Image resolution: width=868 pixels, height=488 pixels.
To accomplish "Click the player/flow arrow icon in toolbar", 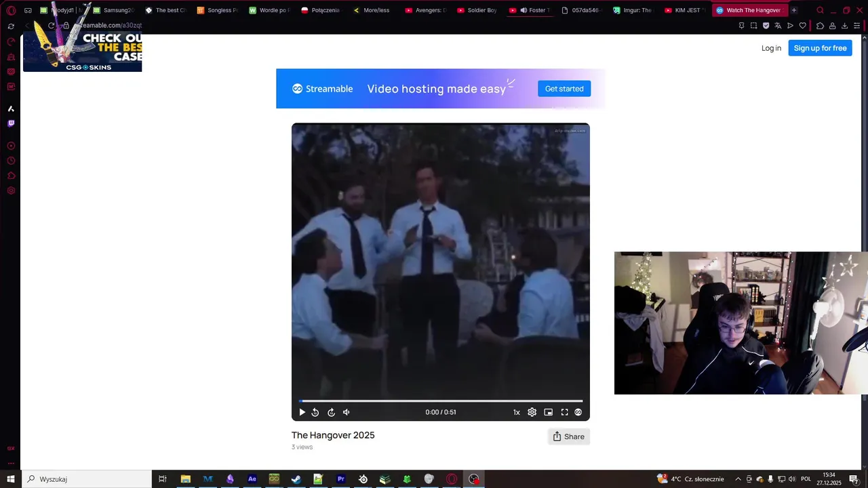I will click(x=790, y=26).
